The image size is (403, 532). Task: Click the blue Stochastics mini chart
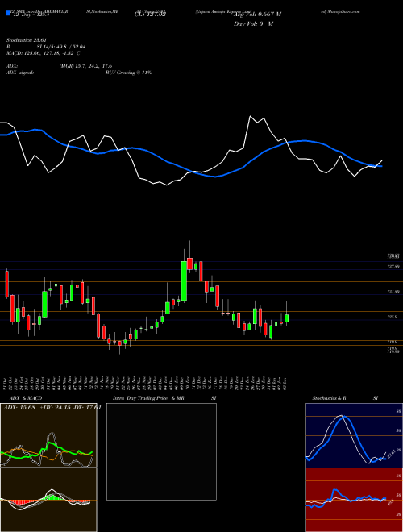[x=354, y=435]
